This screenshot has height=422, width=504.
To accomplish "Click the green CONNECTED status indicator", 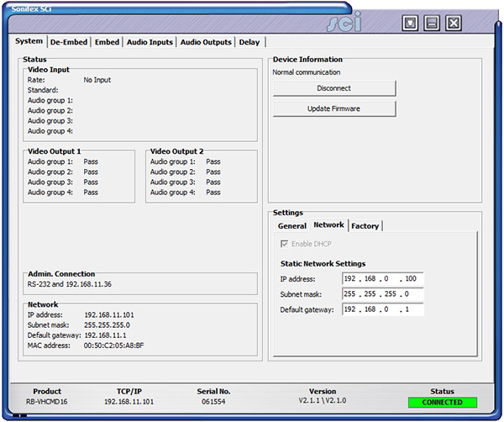I will click(442, 403).
